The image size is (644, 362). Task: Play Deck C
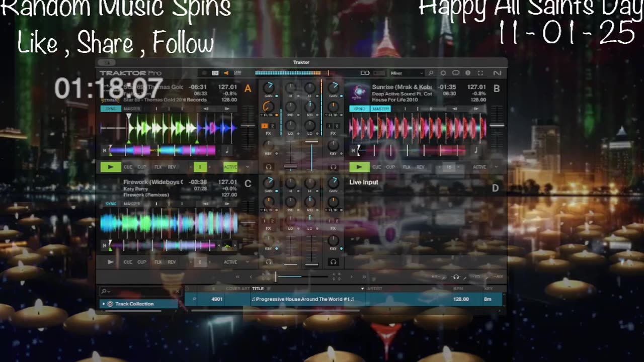click(111, 262)
